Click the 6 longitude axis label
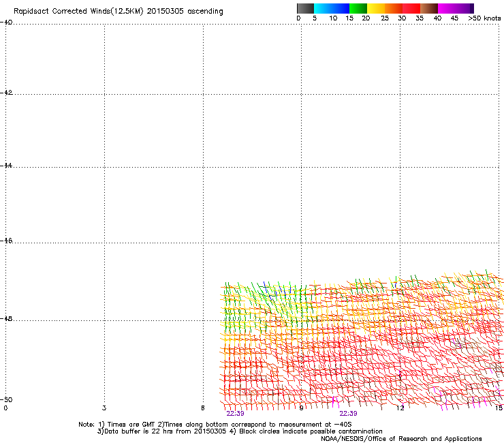The image size is (504, 443). point(203,408)
